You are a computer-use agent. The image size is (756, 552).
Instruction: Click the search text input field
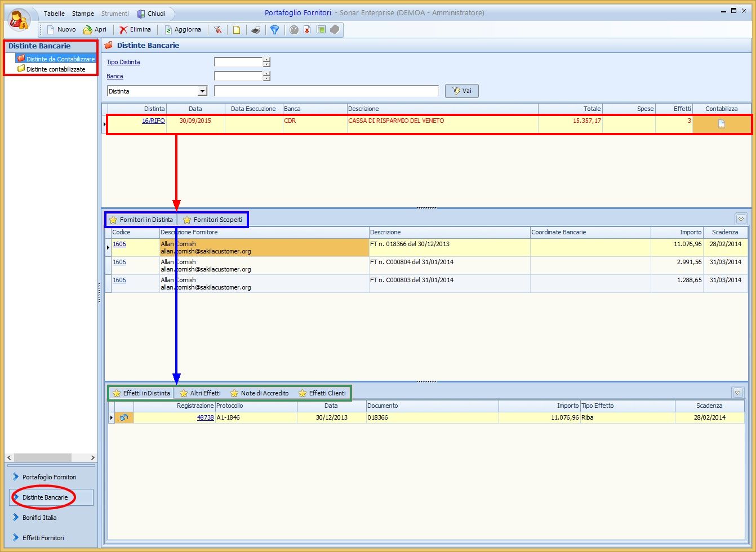pos(326,91)
